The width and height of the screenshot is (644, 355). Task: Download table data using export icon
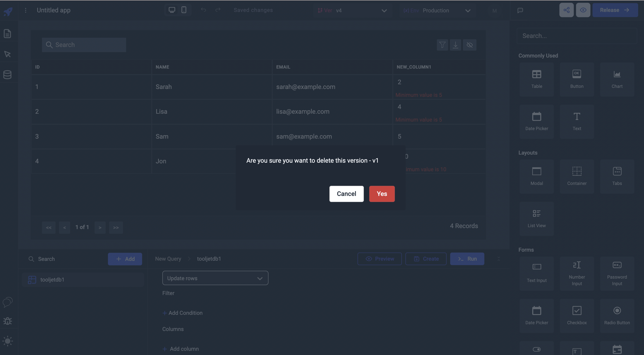pyautogui.click(x=456, y=45)
